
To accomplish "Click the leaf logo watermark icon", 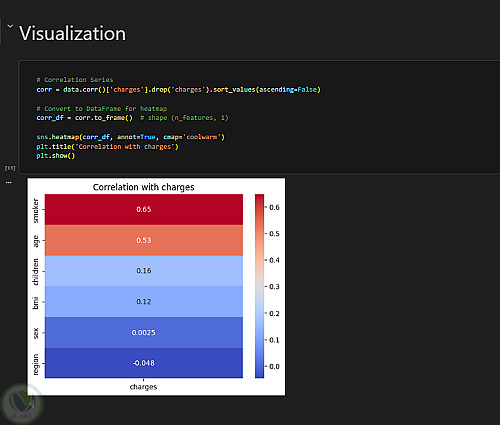I will click(x=21, y=404).
